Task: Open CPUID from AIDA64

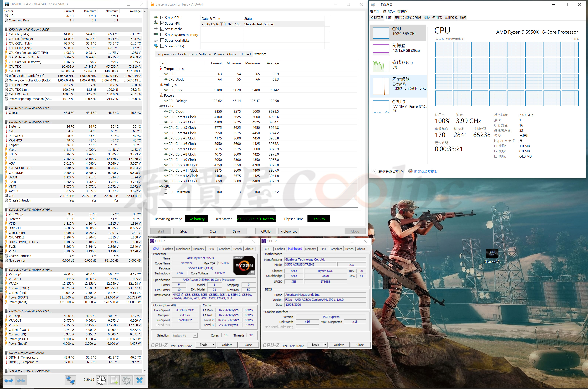Action: (266, 231)
